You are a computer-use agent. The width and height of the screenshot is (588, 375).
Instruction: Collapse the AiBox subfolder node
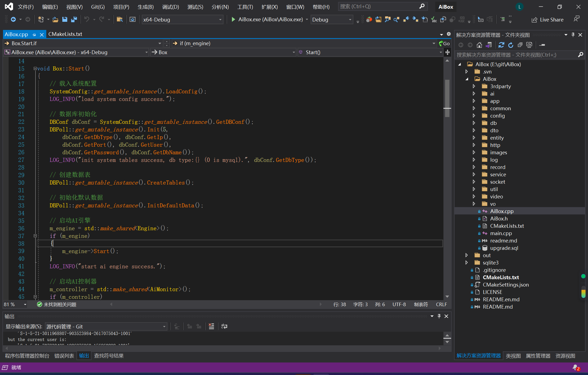tap(467, 79)
